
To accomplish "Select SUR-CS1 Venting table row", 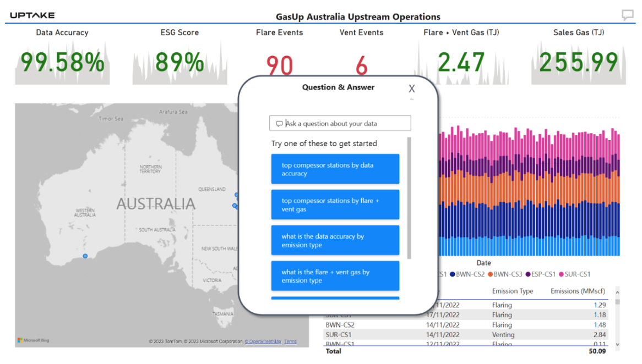I will tap(465, 334).
